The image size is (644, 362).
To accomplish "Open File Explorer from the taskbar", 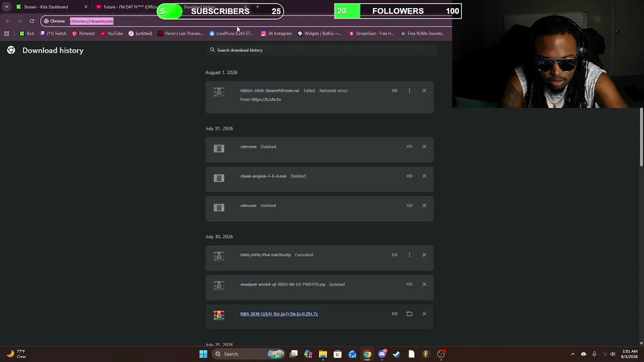I will coord(323,354).
